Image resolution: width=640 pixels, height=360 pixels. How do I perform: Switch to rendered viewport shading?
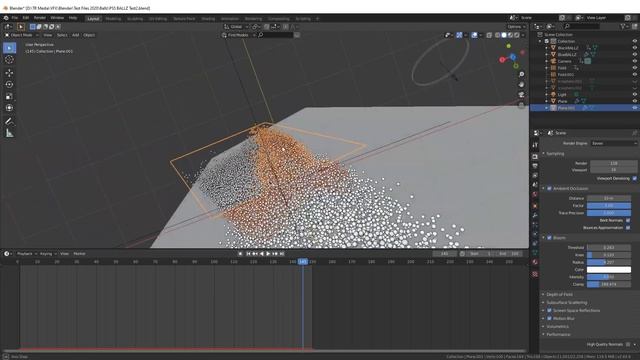point(517,35)
